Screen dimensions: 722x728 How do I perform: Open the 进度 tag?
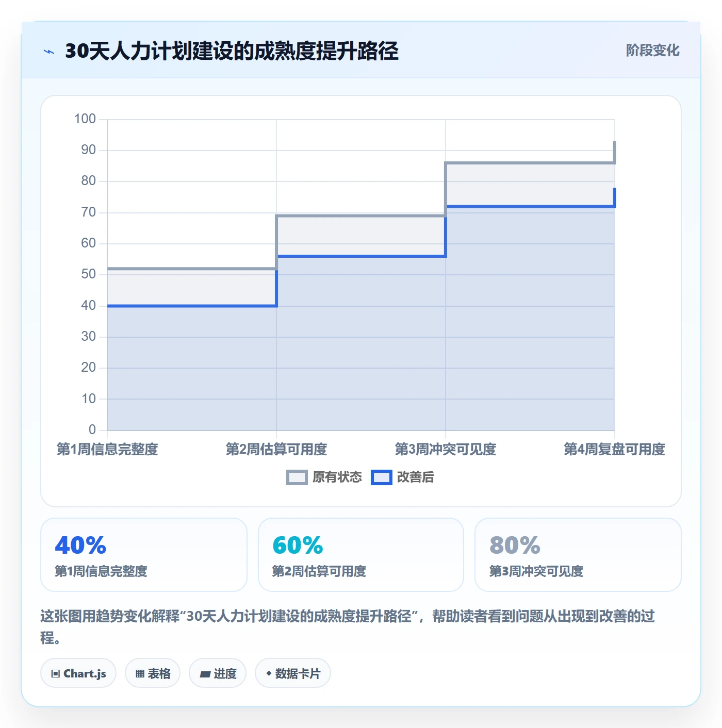[x=218, y=673]
